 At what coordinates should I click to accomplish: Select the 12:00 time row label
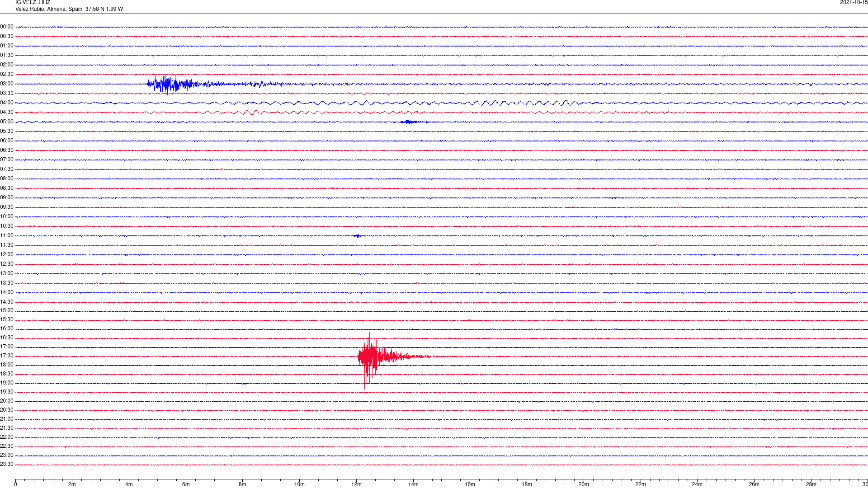coord(7,254)
